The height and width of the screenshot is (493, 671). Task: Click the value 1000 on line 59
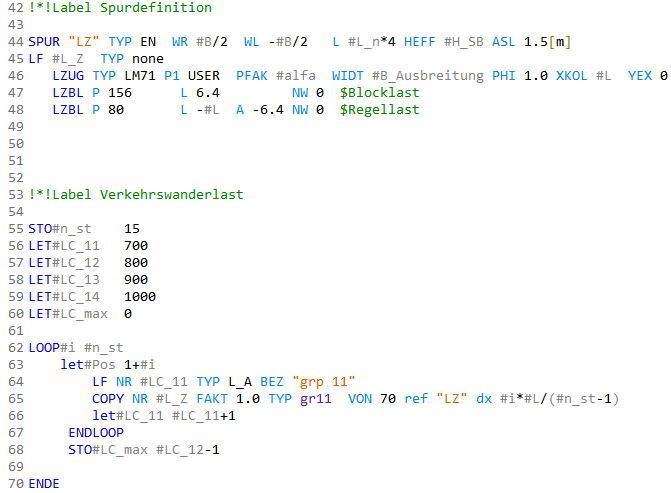pos(140,297)
